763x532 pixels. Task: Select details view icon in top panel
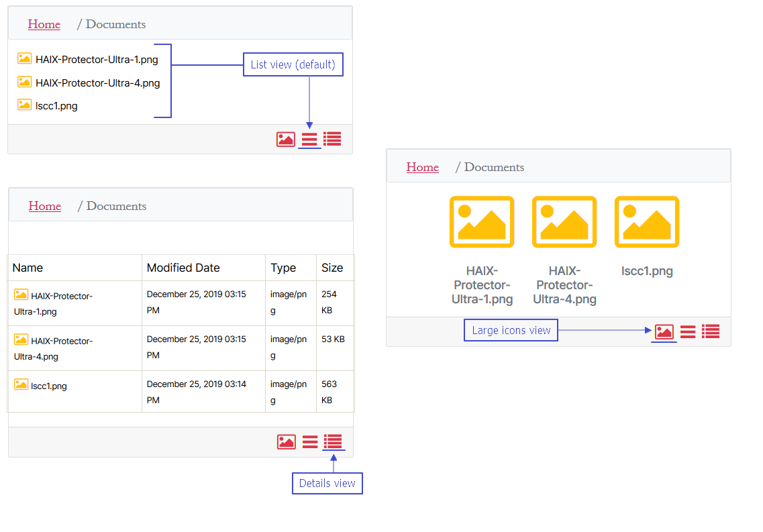332,139
